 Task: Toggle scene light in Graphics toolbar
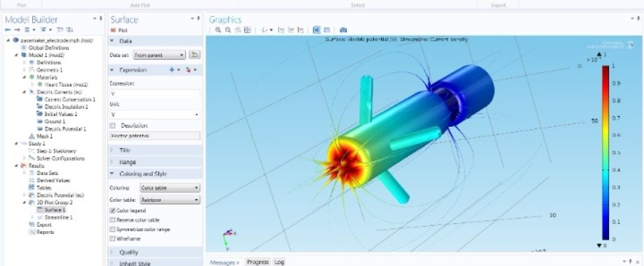(317, 30)
